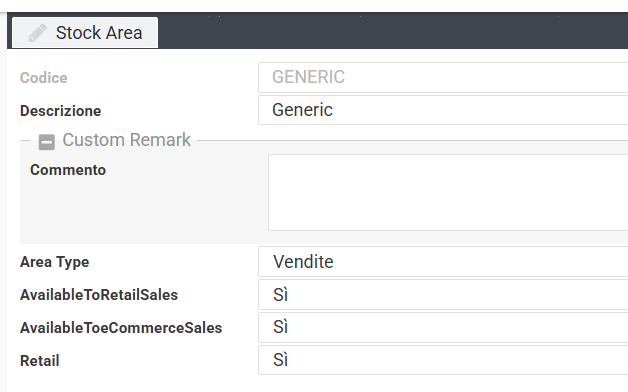628x392 pixels.
Task: Open the Stock Area tab
Action: 85,32
